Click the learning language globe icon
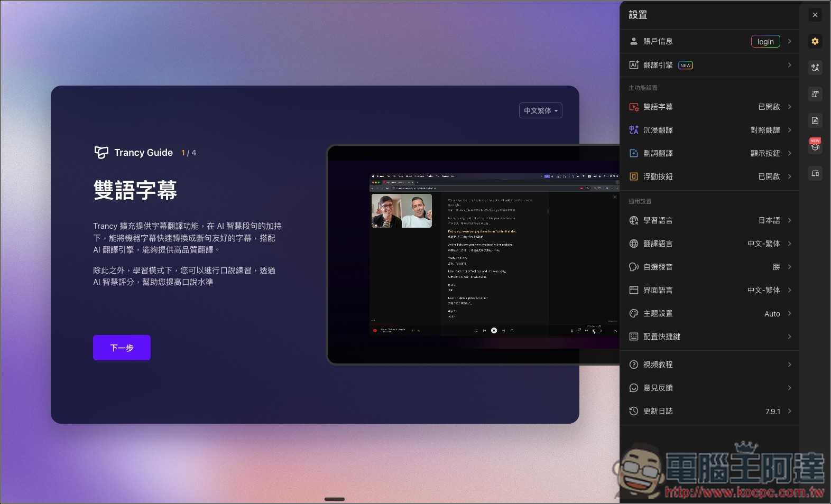Screen dimensions: 831x504 (x=634, y=220)
